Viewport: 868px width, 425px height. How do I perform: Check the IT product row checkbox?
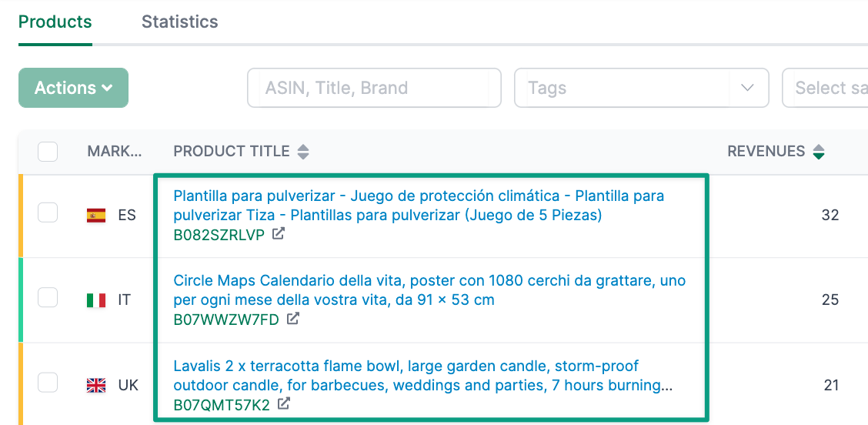coord(48,298)
